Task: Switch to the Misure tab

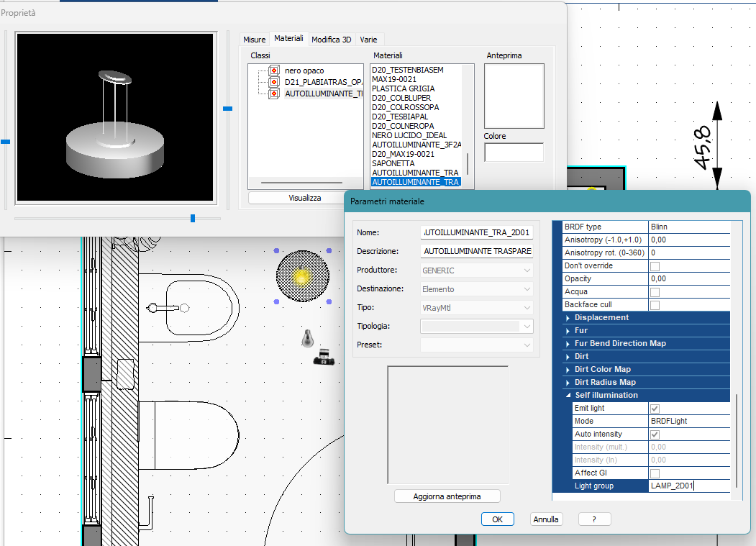Action: (254, 40)
